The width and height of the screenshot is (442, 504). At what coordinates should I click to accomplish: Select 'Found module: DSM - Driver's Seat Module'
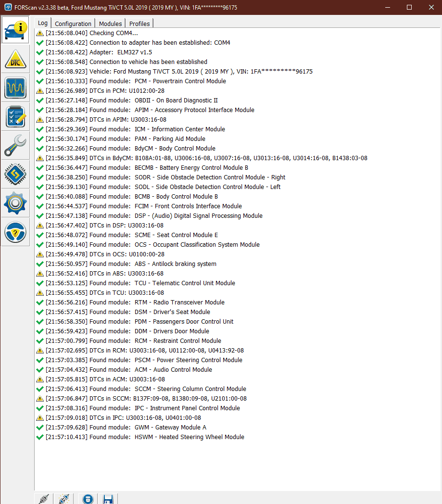click(x=123, y=313)
